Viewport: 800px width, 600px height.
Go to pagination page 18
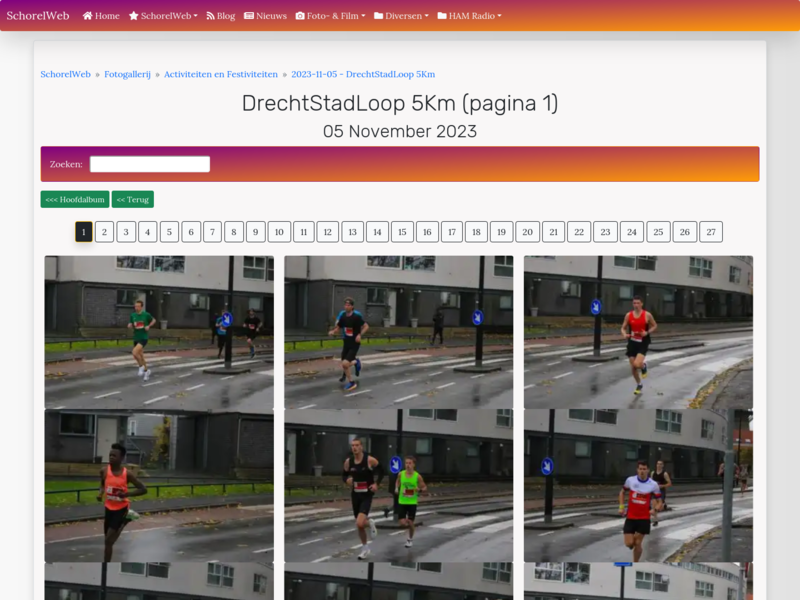pos(477,232)
